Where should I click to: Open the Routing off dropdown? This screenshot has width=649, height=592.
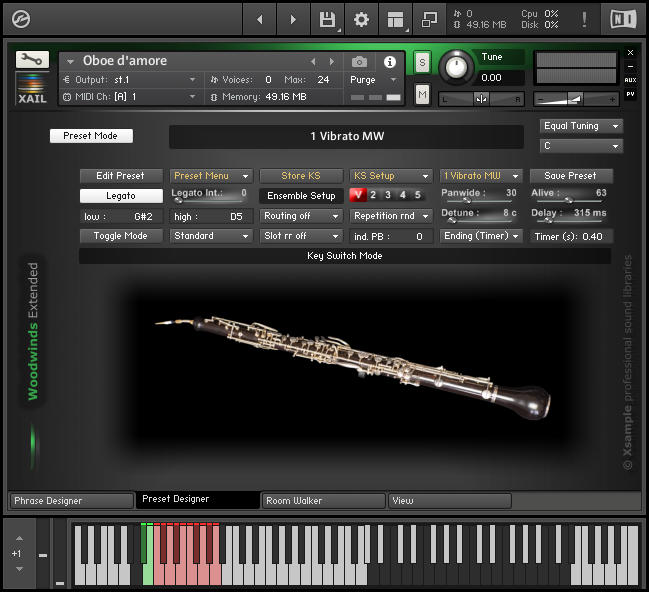point(301,216)
